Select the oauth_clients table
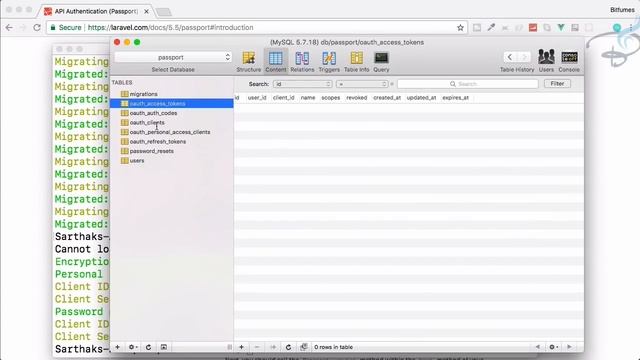The height and width of the screenshot is (360, 640). 172,122
